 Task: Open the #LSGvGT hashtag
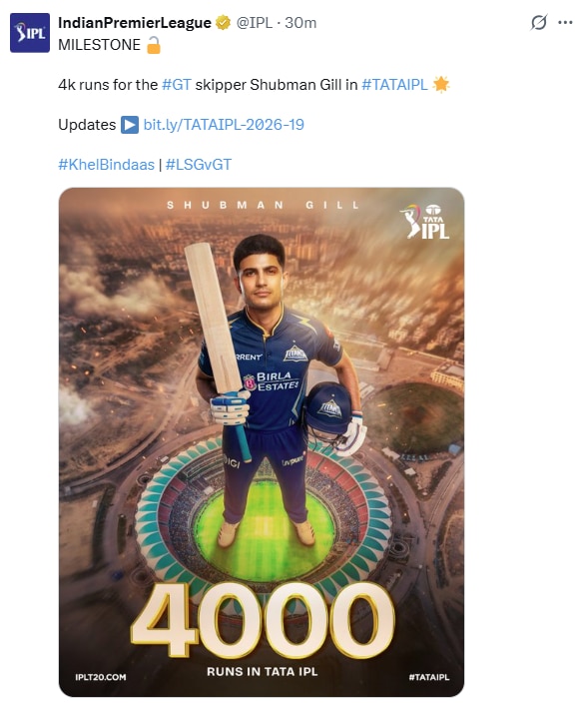pos(199,165)
